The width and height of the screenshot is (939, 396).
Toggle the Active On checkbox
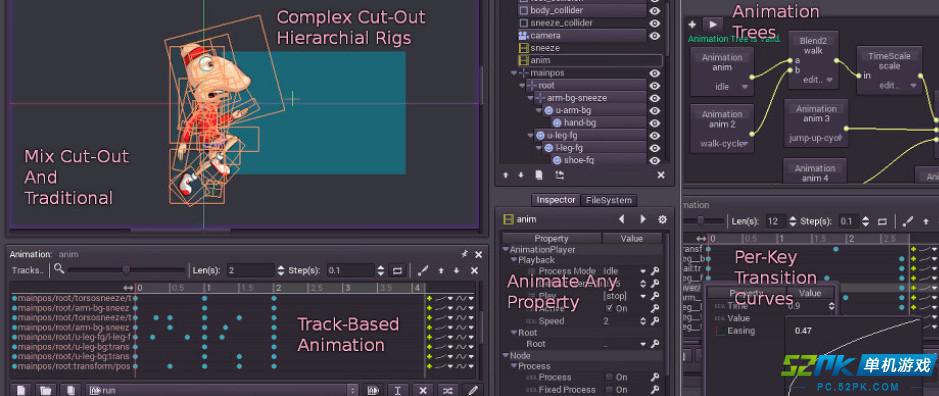(x=610, y=308)
